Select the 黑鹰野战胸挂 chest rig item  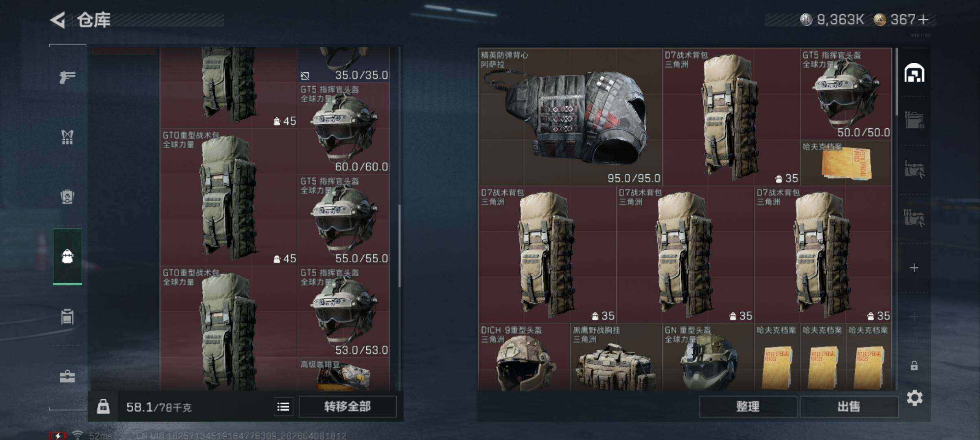tap(616, 358)
